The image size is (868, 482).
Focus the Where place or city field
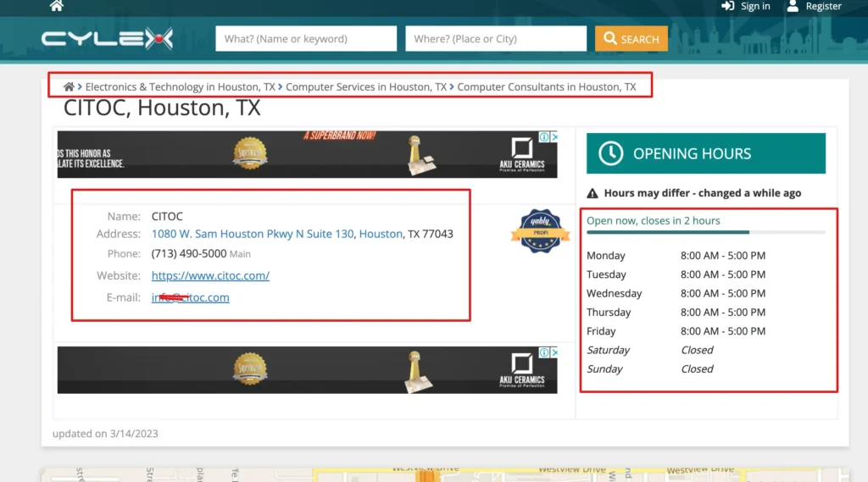pyautogui.click(x=496, y=39)
